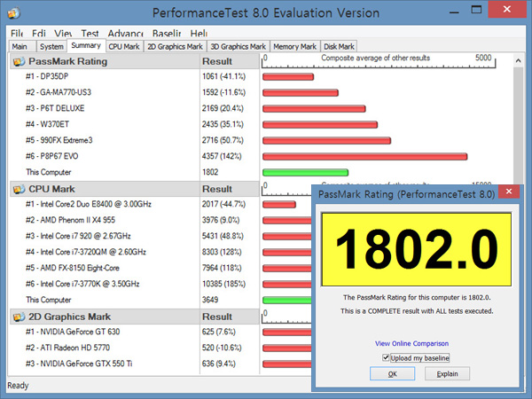
Task: Click OK in the PassMark Rating dialog
Action: coord(392,374)
